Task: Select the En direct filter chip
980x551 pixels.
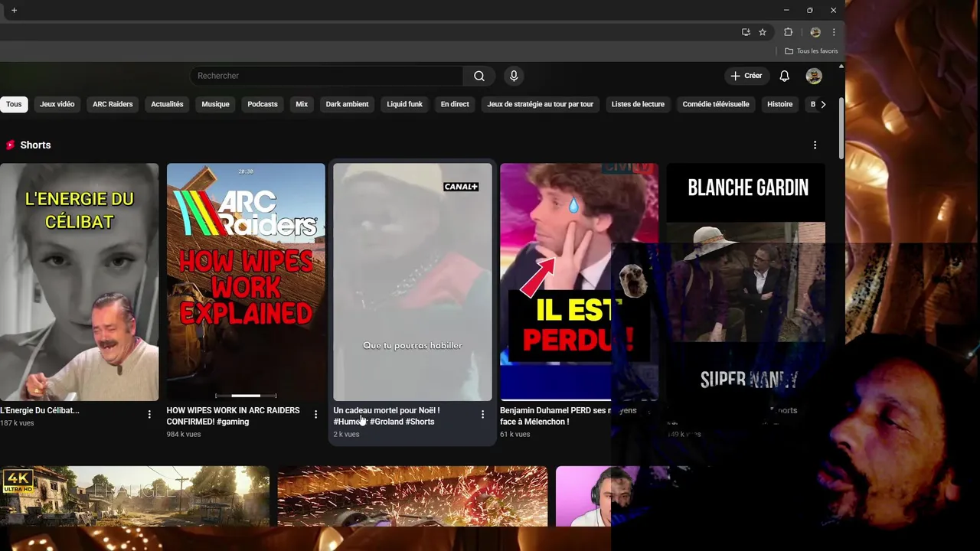Action: tap(455, 104)
